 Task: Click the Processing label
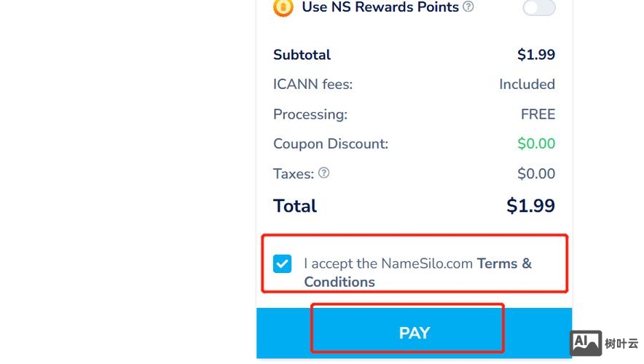click(x=310, y=114)
